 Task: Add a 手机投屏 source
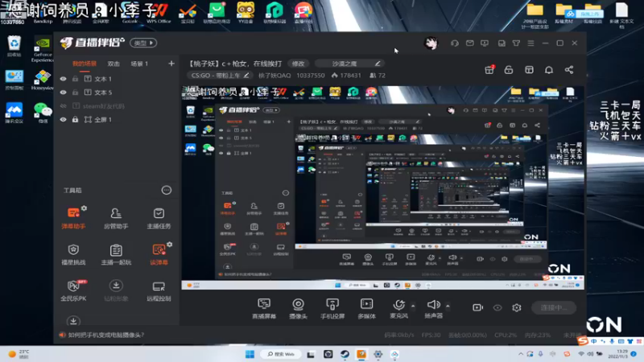(332, 309)
